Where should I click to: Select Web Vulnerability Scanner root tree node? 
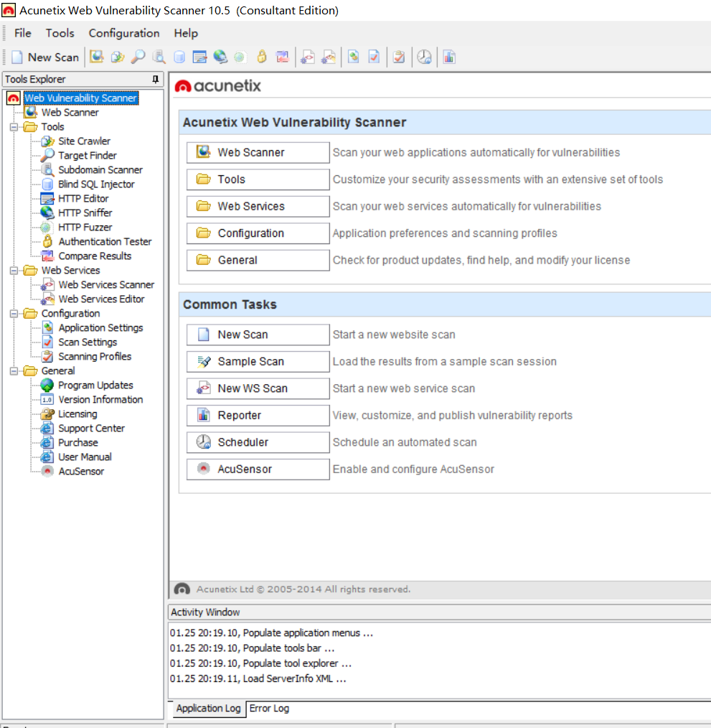tap(81, 98)
